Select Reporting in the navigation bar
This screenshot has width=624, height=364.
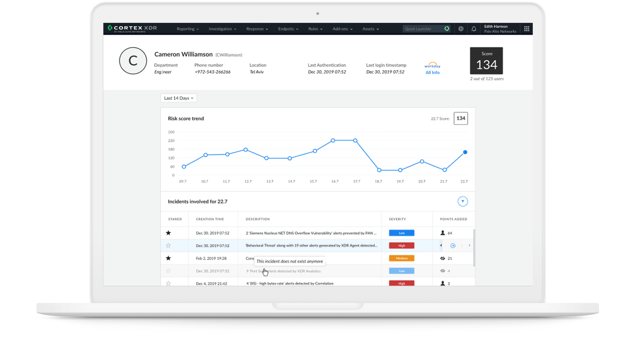pos(187,29)
